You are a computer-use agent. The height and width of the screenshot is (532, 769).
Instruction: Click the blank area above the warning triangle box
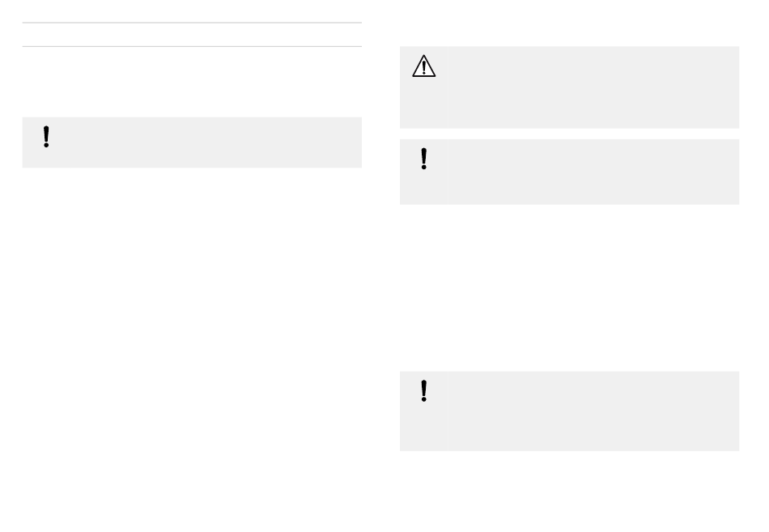tap(569, 23)
